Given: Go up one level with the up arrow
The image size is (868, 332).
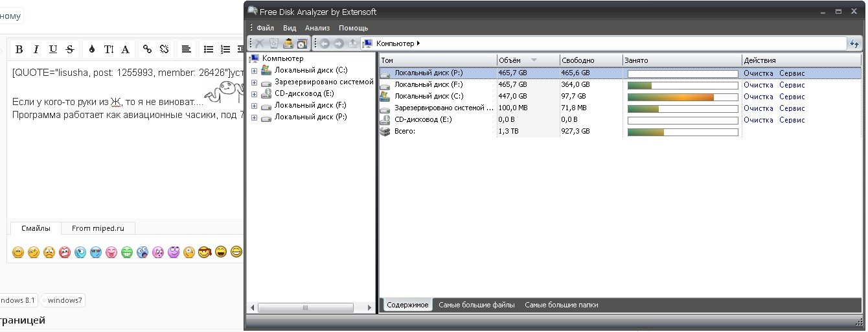Looking at the screenshot, I should coord(352,43).
